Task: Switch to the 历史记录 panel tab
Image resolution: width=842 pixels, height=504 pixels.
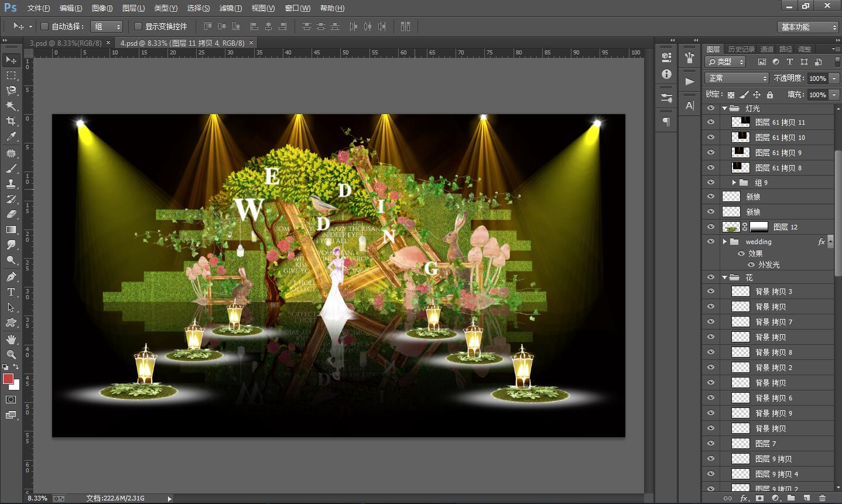Action: (741, 49)
